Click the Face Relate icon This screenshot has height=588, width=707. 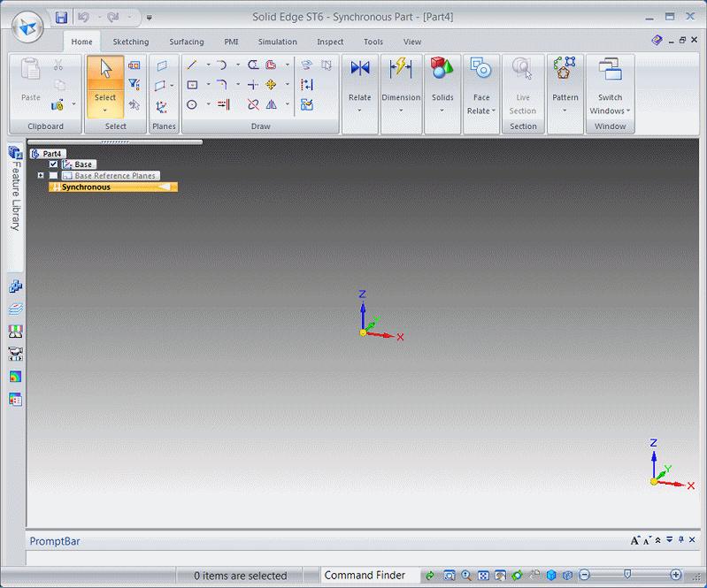click(x=480, y=68)
